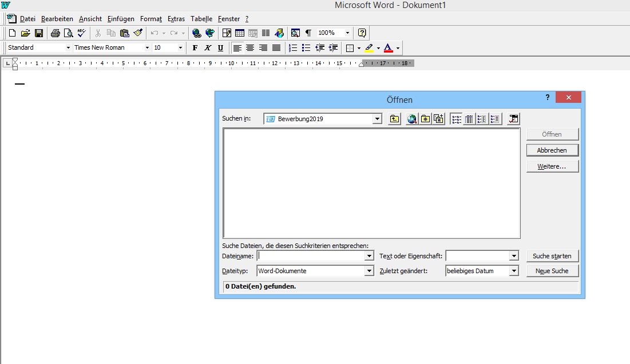Click the Insert Table icon
Viewport: 630px width, 364px height.
[x=240, y=33]
